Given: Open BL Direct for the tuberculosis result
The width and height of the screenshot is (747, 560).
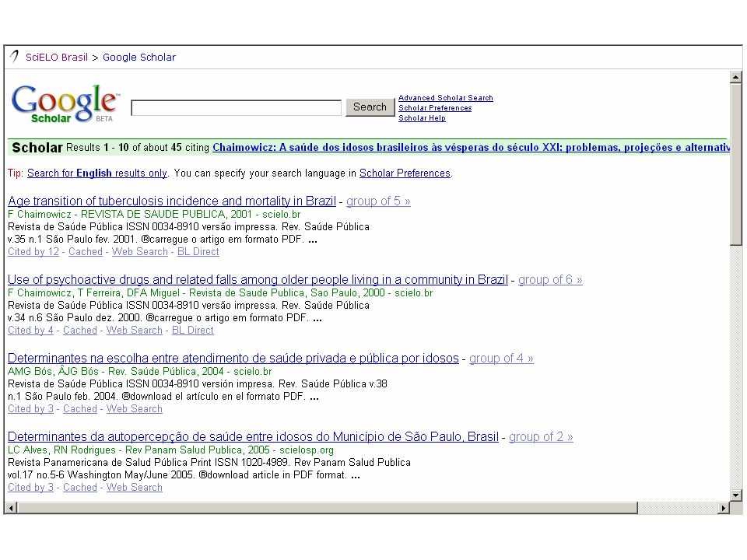Looking at the screenshot, I should [x=198, y=251].
